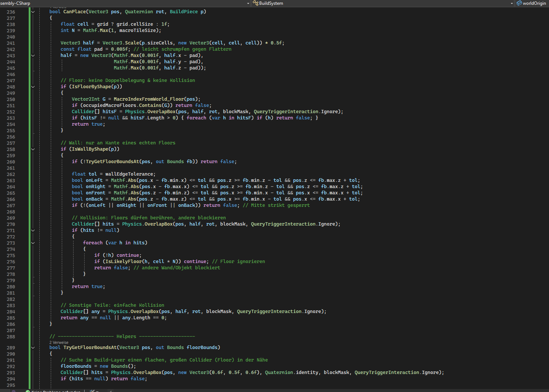Click the floorBounds out parameter on line 289
The image size is (549, 392).
202,348
